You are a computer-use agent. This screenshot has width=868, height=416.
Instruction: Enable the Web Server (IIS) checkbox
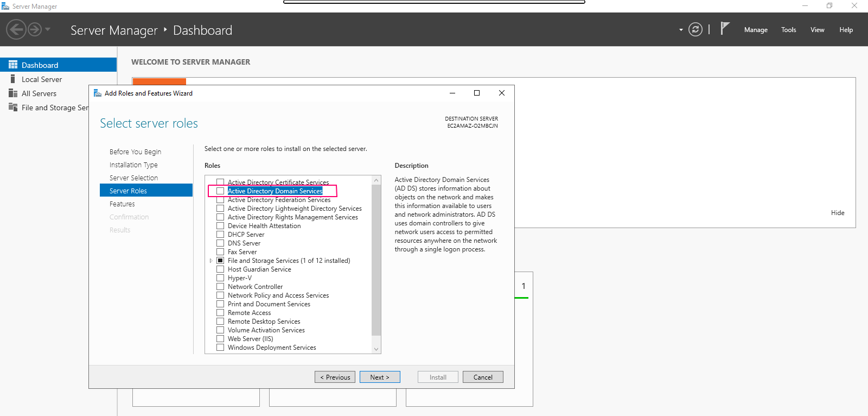click(x=220, y=339)
